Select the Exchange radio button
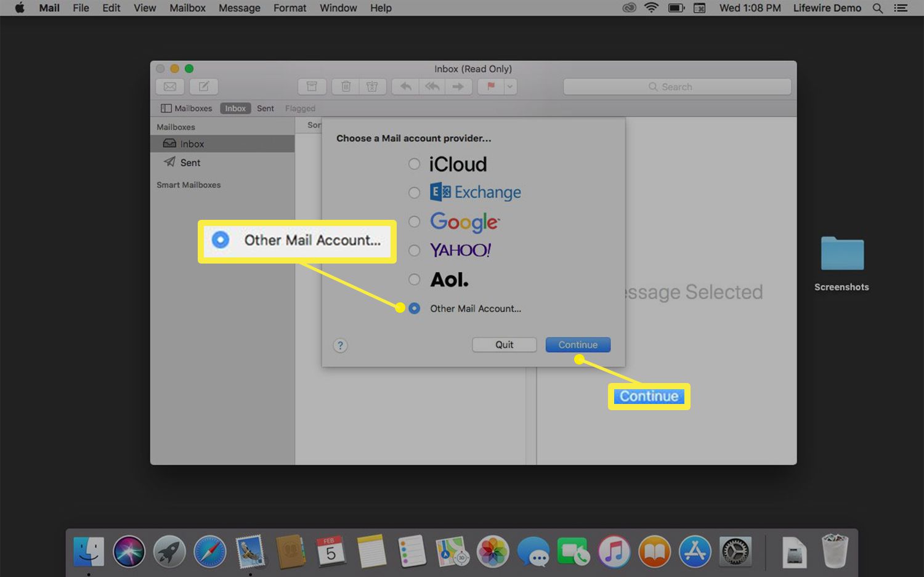The height and width of the screenshot is (577, 924). pyautogui.click(x=415, y=193)
